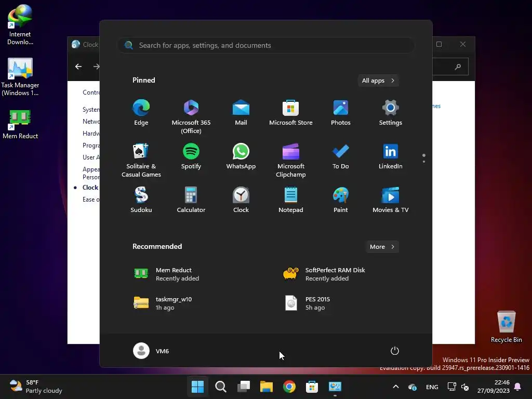Open the Photos app

[341, 113]
